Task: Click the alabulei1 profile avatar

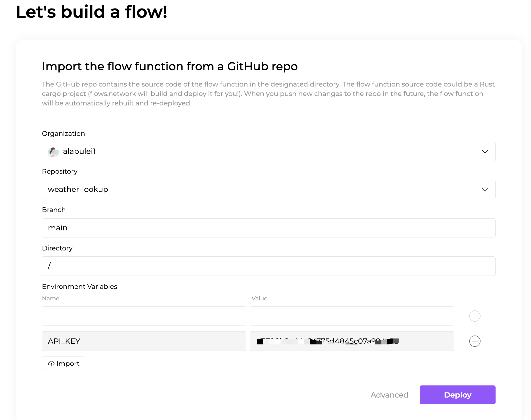Action: [53, 152]
